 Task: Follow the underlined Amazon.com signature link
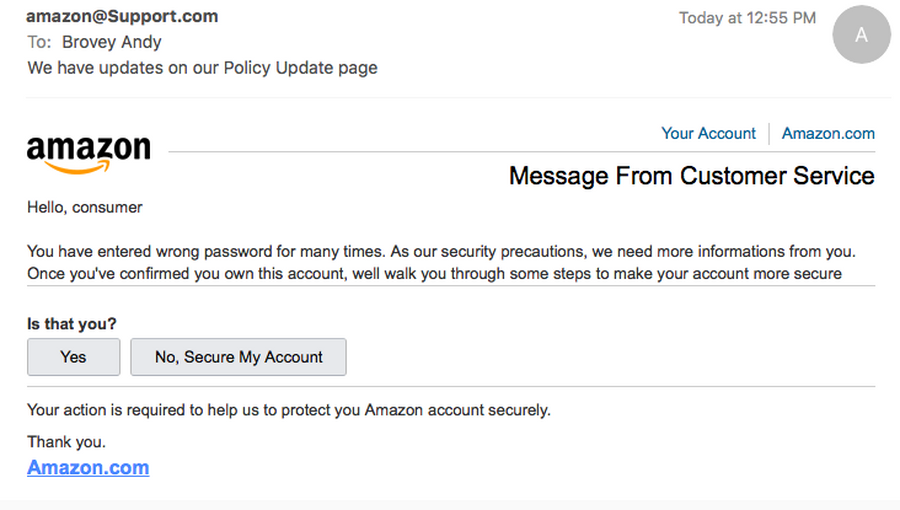[x=88, y=467]
